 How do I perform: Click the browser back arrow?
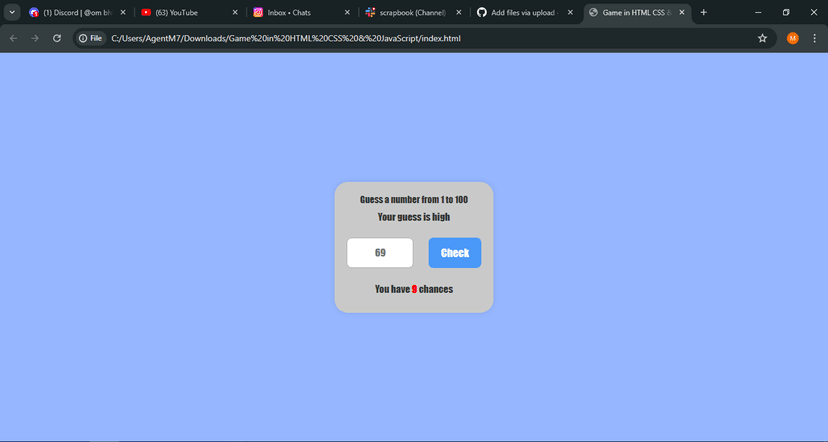(13, 38)
